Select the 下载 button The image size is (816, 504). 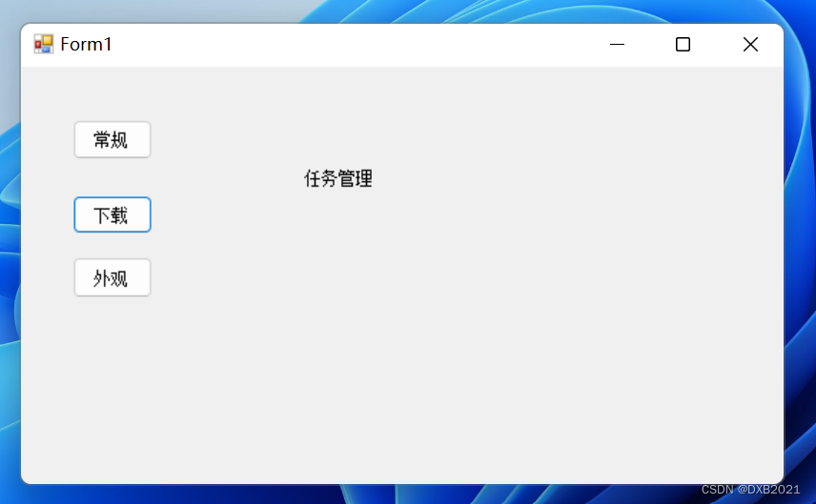112,214
